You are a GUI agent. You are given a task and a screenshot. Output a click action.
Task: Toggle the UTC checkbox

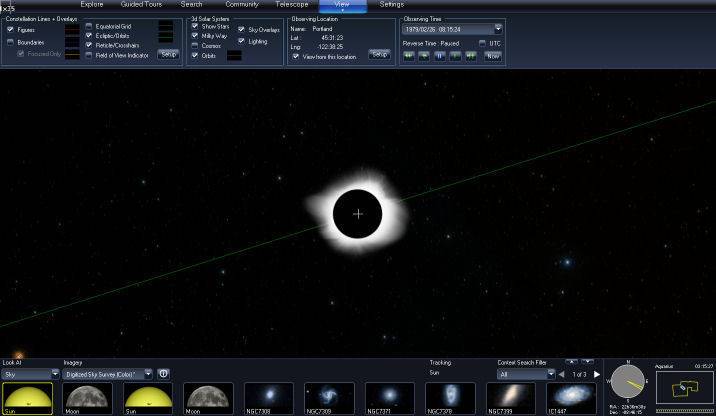482,43
